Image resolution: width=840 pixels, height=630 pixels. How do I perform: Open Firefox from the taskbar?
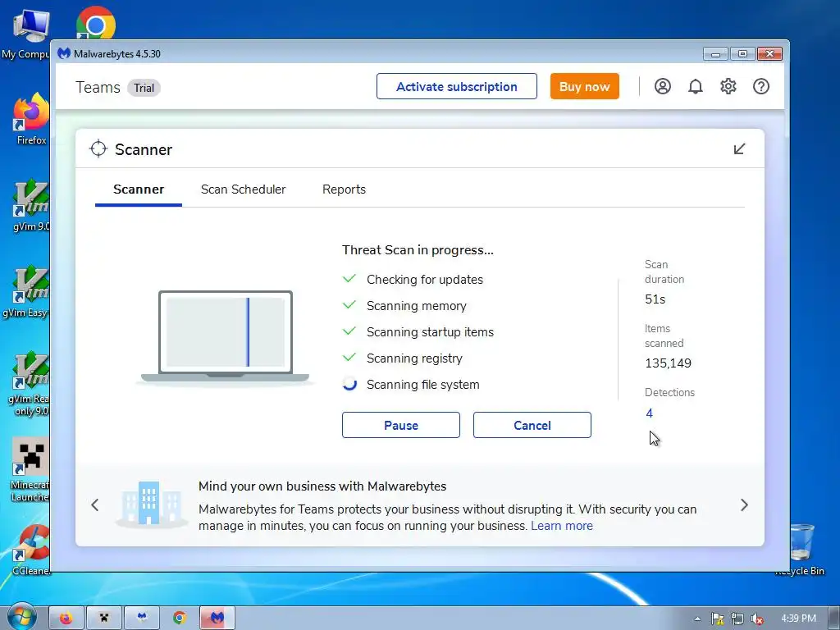point(66,619)
